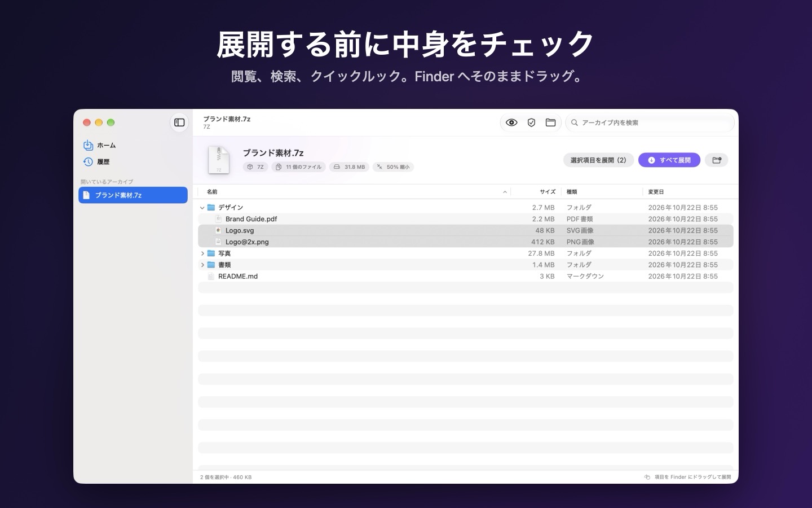Click the ブランド素材.7z title in toolbar
Image resolution: width=812 pixels, height=508 pixels.
227,119
